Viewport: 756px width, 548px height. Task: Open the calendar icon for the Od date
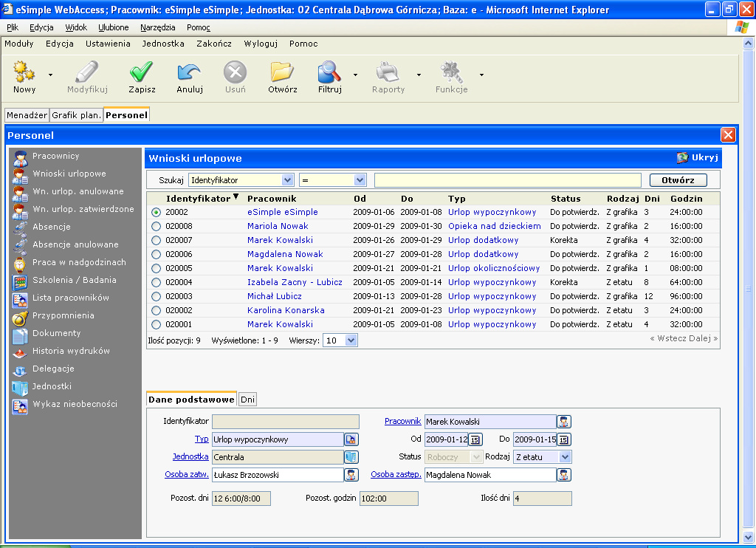pos(475,439)
